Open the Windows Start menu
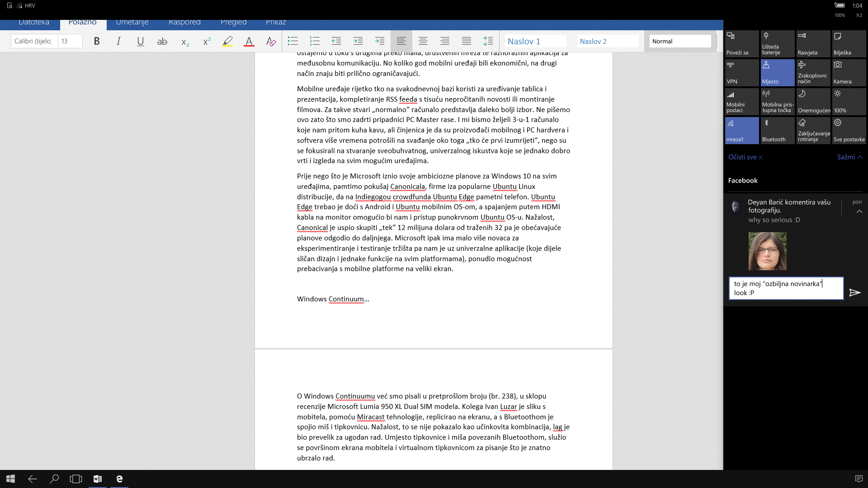This screenshot has width=868, height=488. click(11, 479)
